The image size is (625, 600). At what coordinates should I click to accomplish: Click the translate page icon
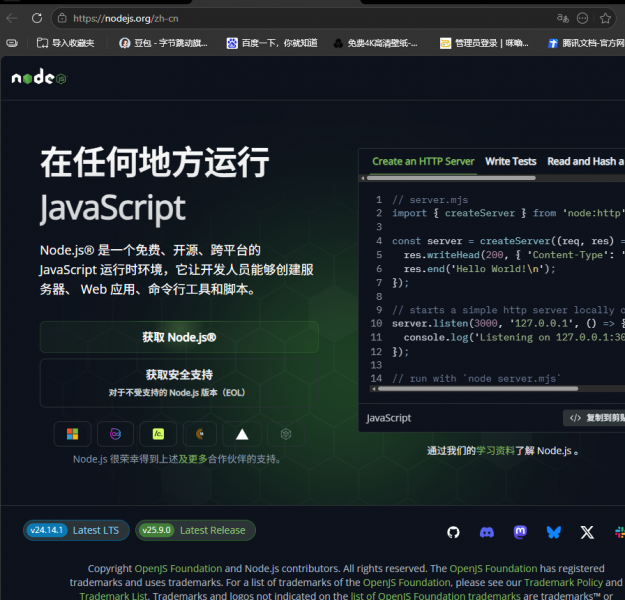coord(563,18)
